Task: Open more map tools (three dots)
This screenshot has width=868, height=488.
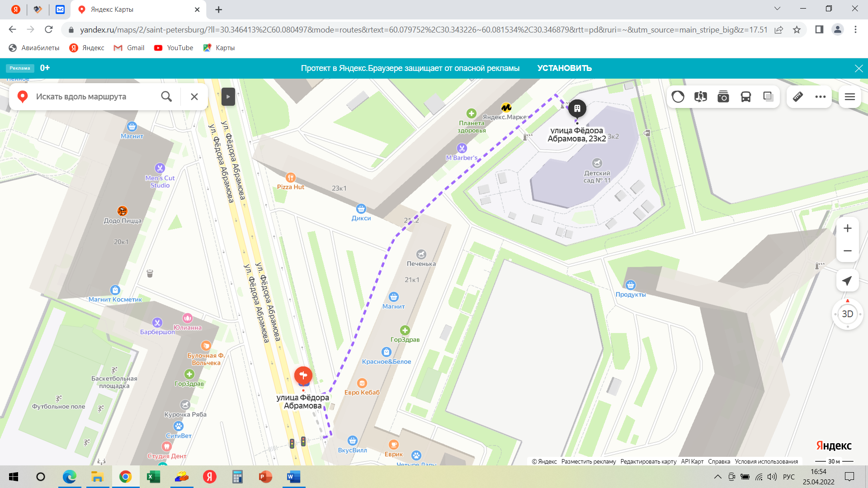Action: click(x=821, y=97)
